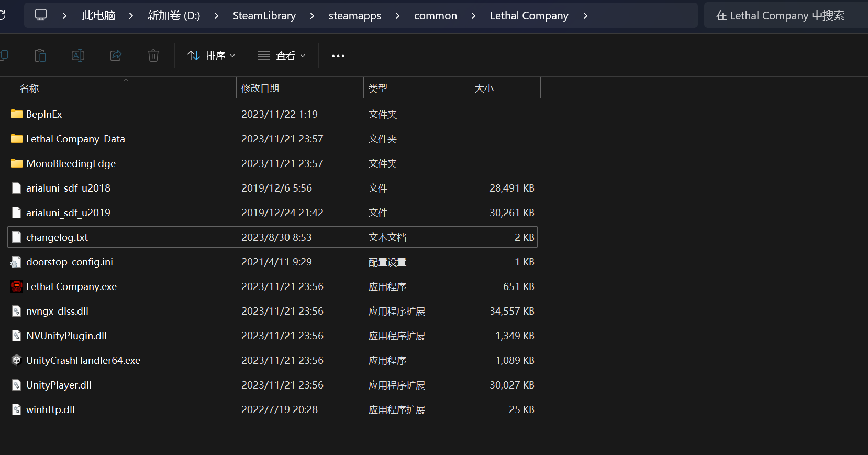Click the search box 在 Lethal Company 中搜索
The image size is (868, 455).
tap(786, 16)
